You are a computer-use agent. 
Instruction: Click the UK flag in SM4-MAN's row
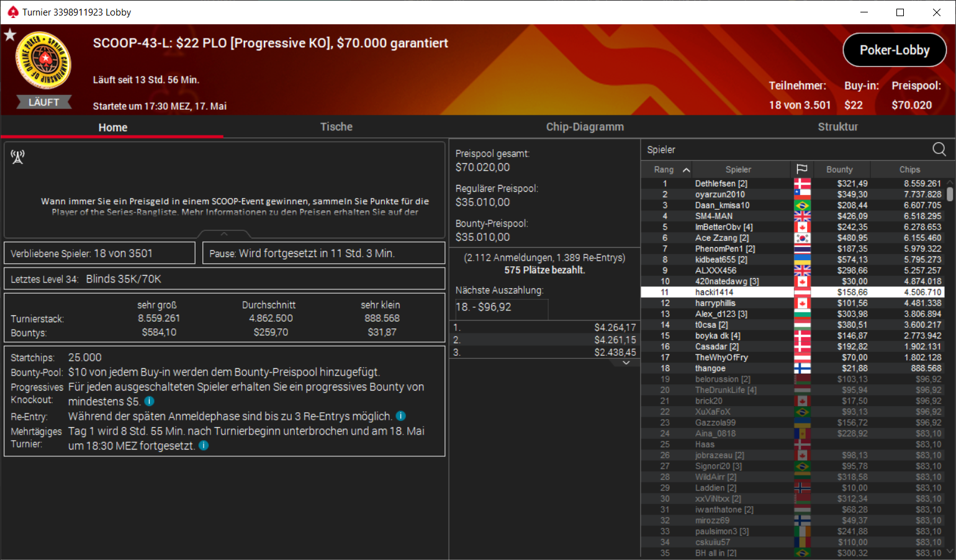point(802,216)
